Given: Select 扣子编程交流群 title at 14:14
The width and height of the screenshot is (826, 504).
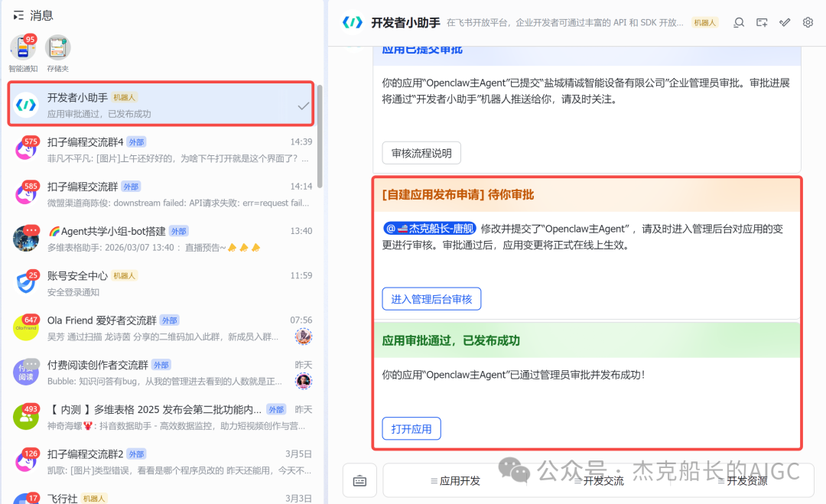Looking at the screenshot, I should (83, 187).
